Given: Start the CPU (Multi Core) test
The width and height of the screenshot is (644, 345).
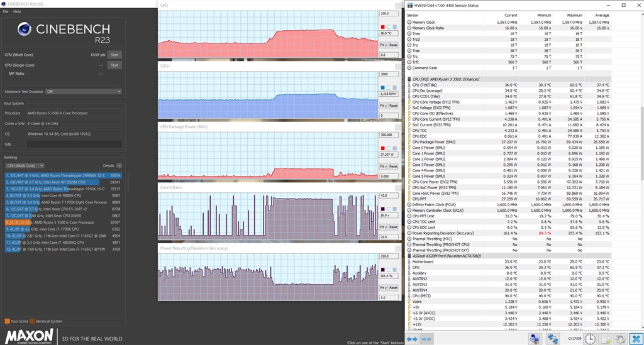Looking at the screenshot, I should [114, 55].
